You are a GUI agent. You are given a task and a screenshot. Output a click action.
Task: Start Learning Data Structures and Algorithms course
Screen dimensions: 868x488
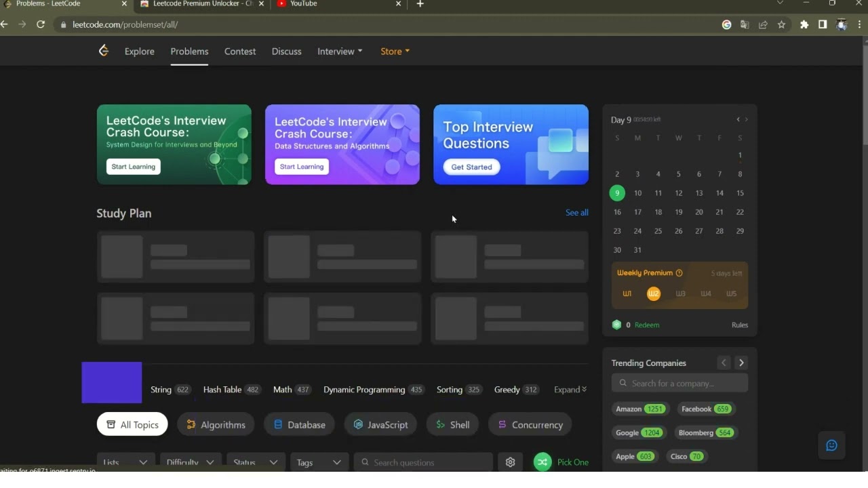(x=302, y=167)
